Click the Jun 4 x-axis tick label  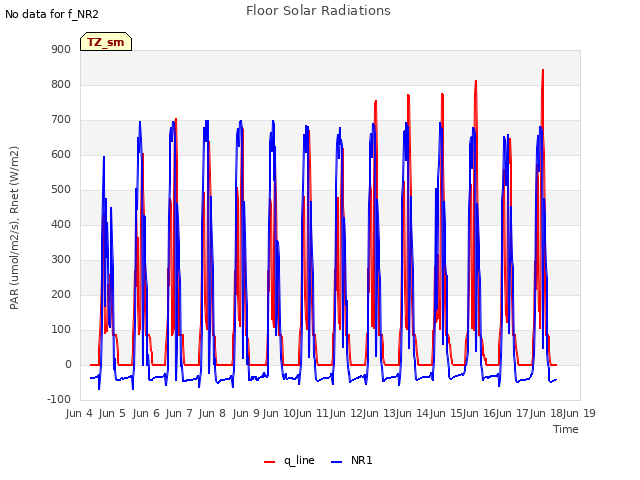[79, 413]
